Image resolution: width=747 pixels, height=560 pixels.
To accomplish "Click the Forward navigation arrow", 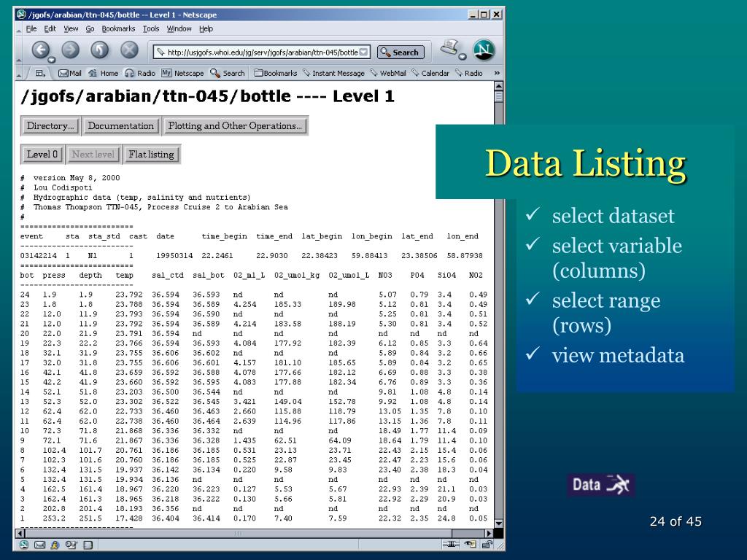I will click(71, 50).
